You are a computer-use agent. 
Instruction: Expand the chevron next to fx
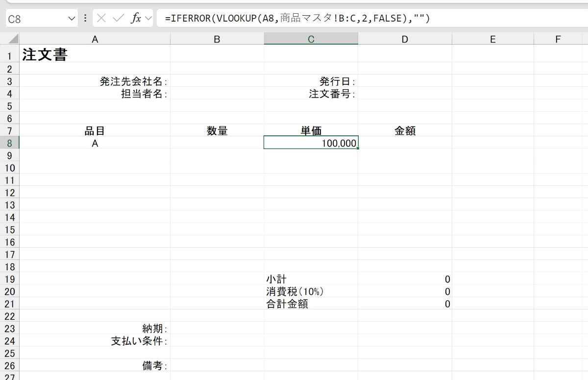point(148,19)
